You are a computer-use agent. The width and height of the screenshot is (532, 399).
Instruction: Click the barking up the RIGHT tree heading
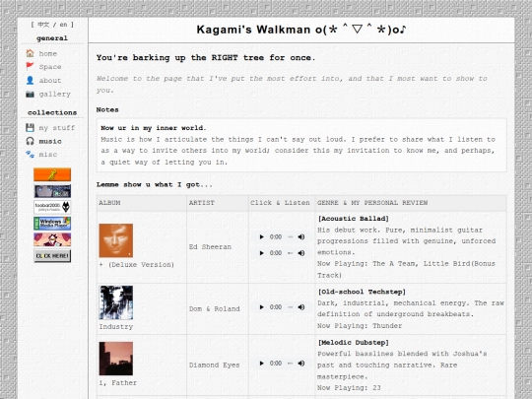tap(206, 58)
